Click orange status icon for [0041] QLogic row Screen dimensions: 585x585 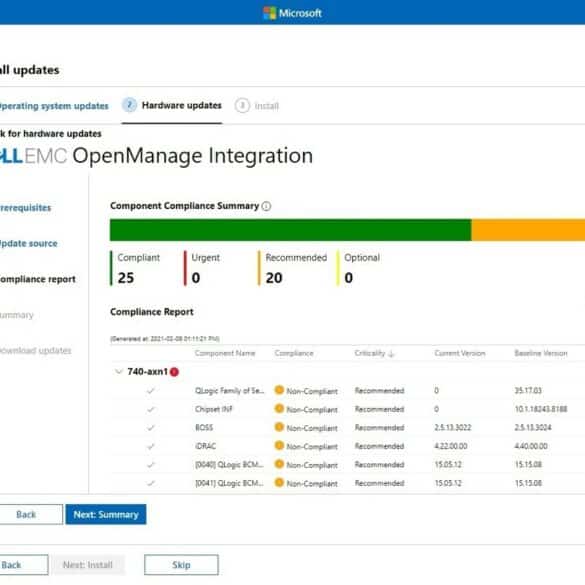pyautogui.click(x=279, y=482)
